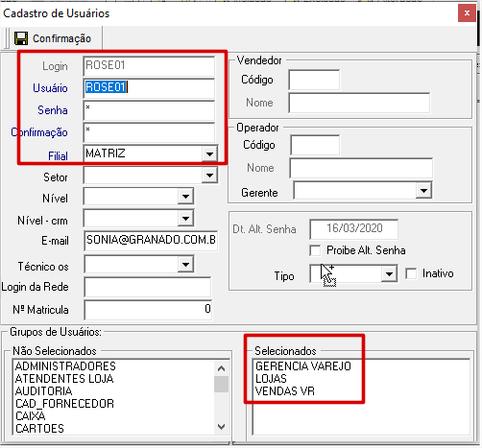The height and width of the screenshot is (448, 482).
Task: Select GERENCIA VAREJO in Selecionados
Action: point(303,366)
